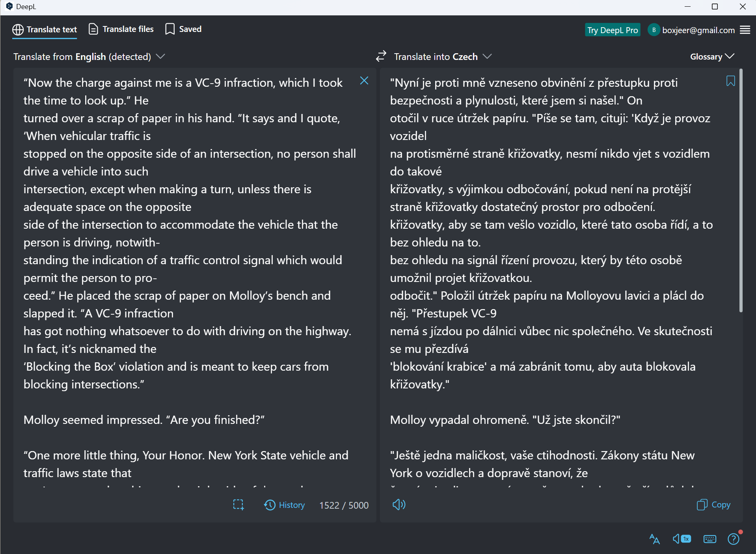Clear the source text with X icon
Image resolution: width=756 pixels, height=554 pixels.
pos(364,81)
